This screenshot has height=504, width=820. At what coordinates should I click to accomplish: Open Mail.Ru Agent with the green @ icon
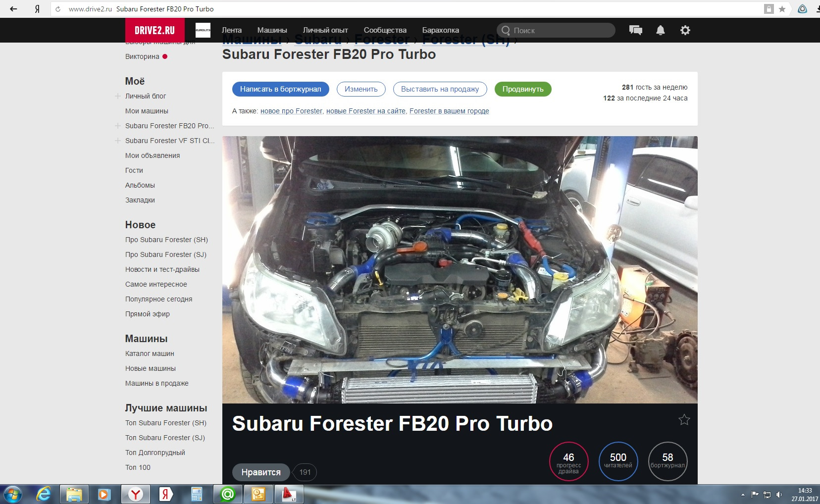228,494
